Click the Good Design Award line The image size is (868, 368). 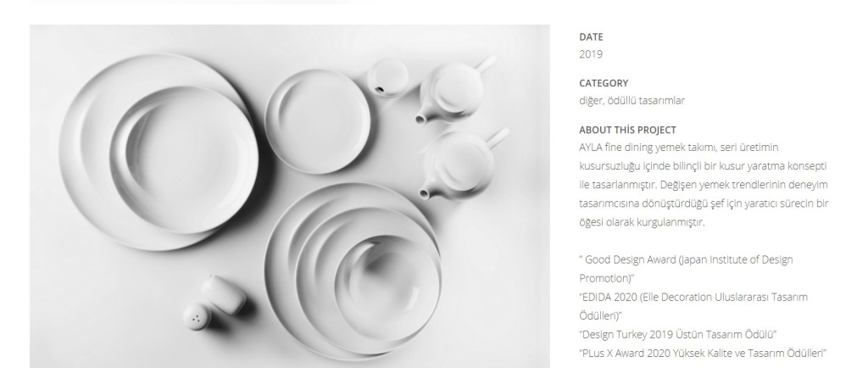(x=686, y=269)
